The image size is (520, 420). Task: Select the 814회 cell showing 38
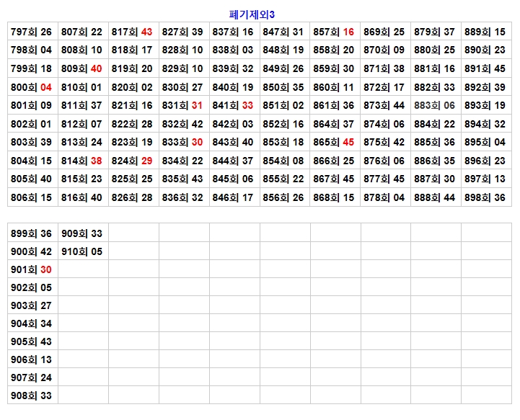point(82,161)
